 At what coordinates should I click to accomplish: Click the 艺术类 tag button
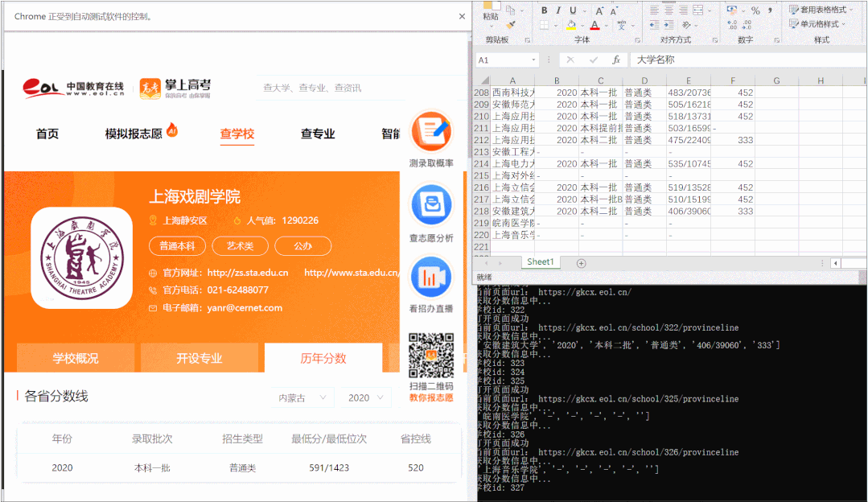pos(240,245)
